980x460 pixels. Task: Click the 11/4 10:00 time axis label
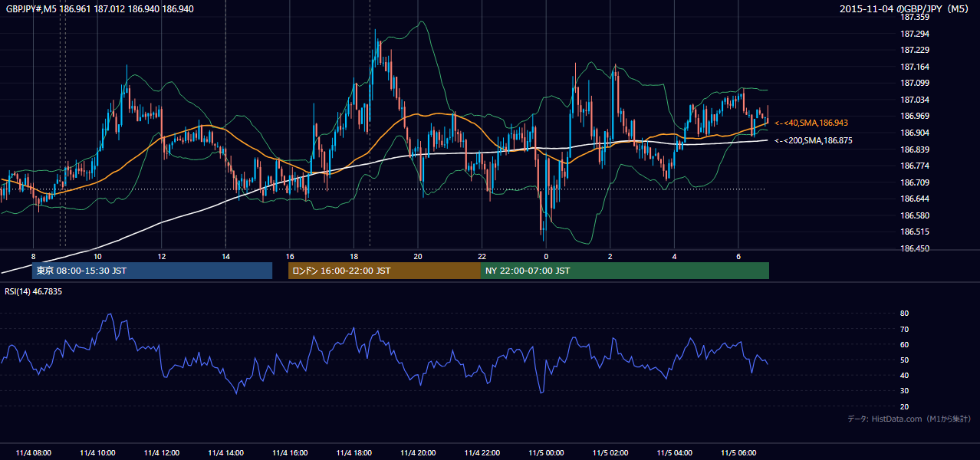tap(97, 452)
